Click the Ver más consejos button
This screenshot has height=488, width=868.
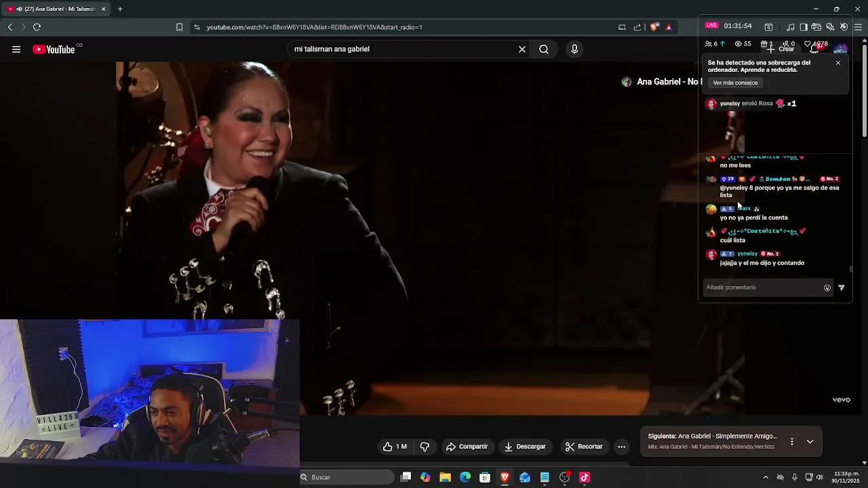coord(735,83)
